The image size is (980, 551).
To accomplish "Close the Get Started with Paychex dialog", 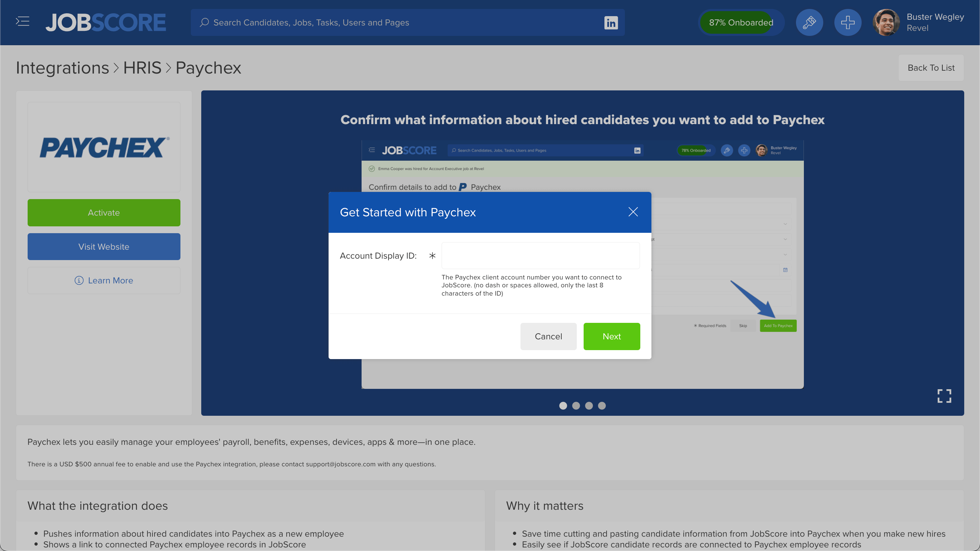I will [x=633, y=212].
